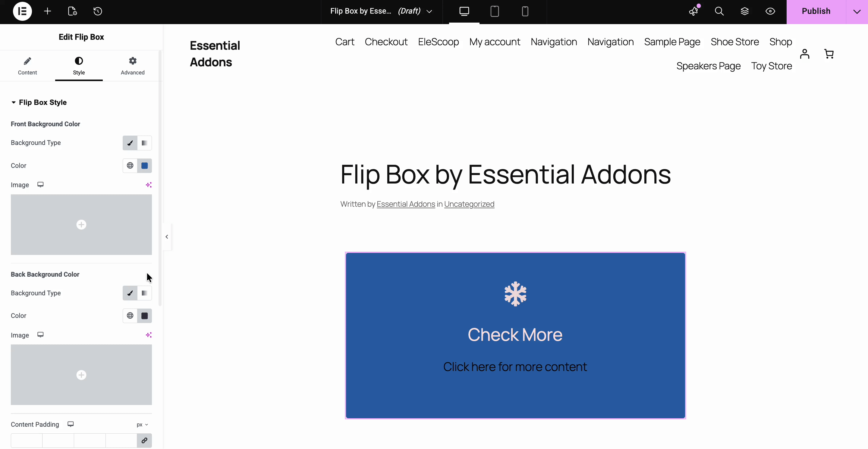
Task: Select Gradient background type for Front Background
Action: click(145, 143)
